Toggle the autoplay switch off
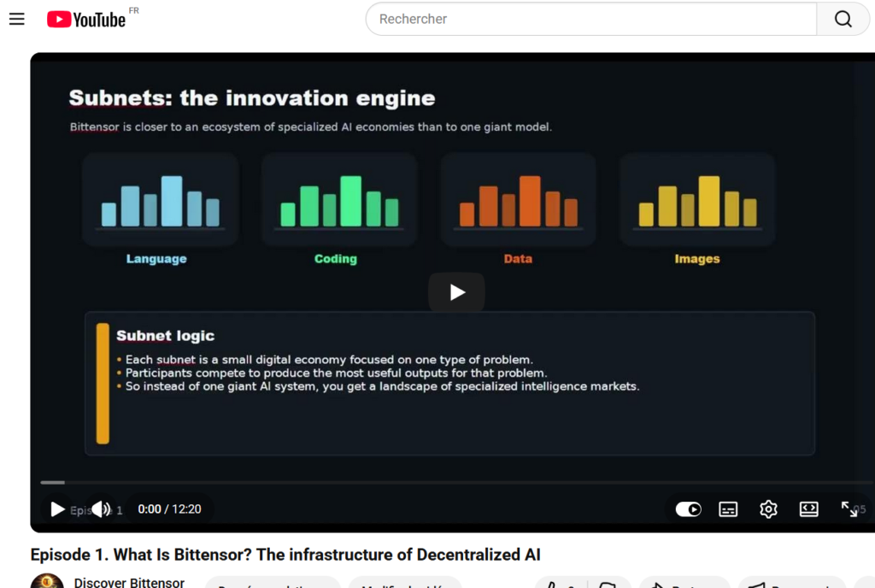Image resolution: width=875 pixels, height=588 pixels. [x=688, y=509]
